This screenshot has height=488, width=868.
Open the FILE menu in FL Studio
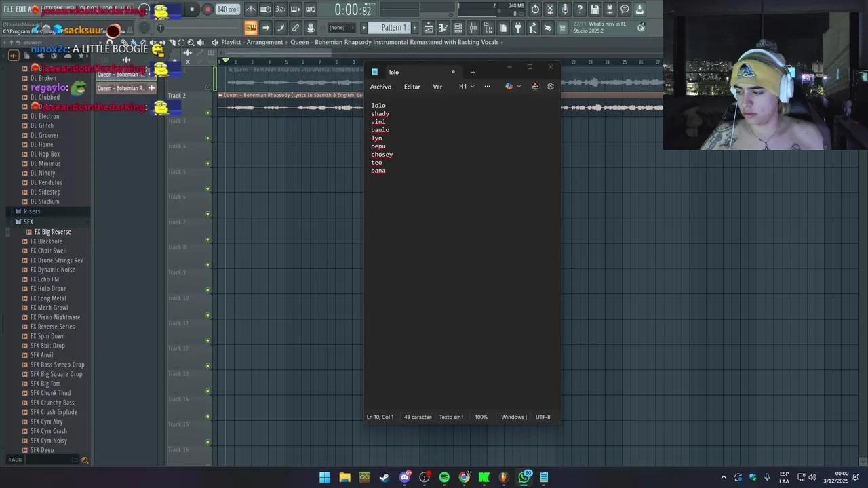9,9
